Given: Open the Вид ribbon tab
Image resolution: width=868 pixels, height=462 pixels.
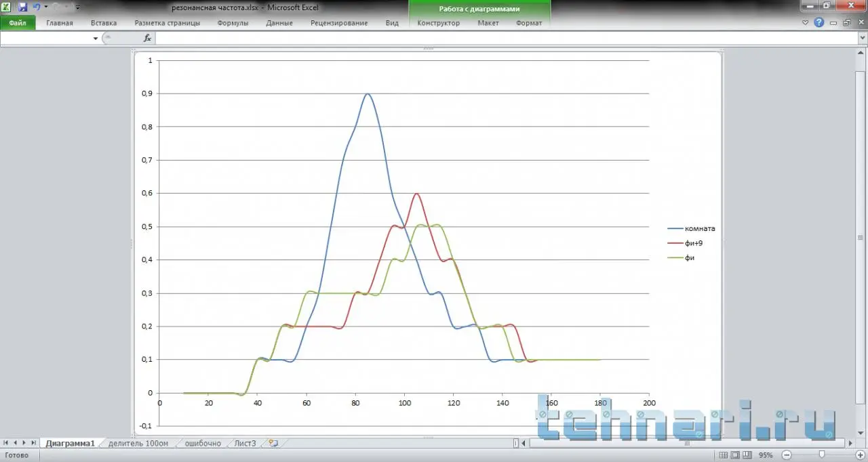Looking at the screenshot, I should pos(392,23).
